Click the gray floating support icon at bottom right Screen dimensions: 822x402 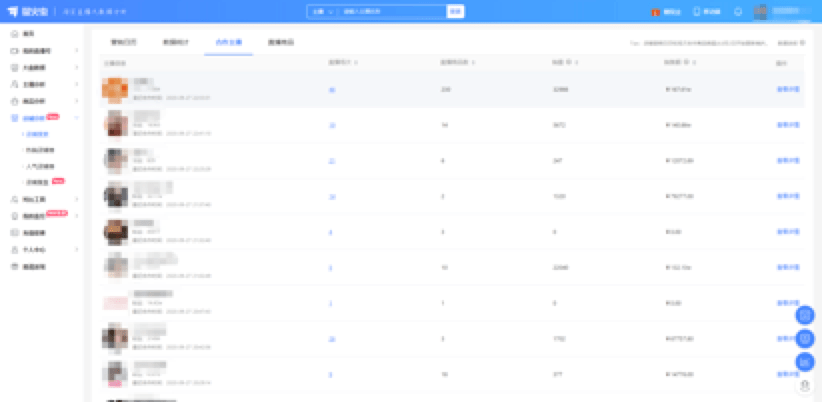click(x=805, y=385)
